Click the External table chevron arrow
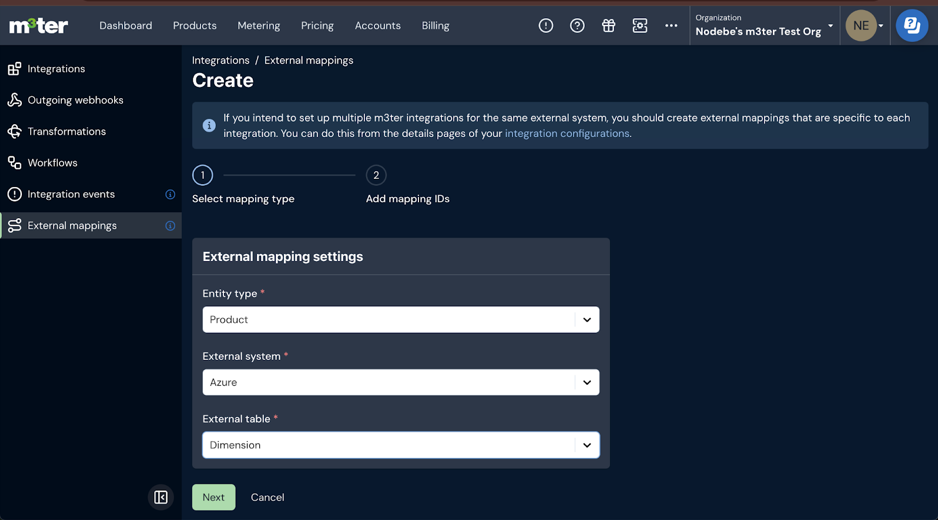Viewport: 938px width, 520px height. (587, 445)
